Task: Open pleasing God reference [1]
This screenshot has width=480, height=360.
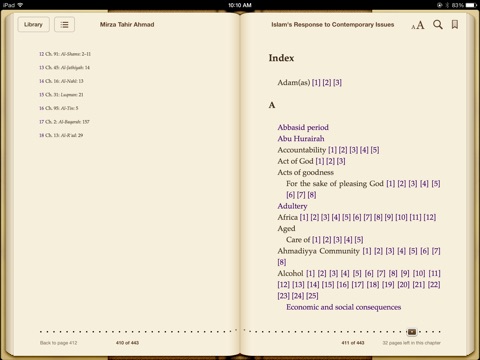Action: click(x=391, y=183)
